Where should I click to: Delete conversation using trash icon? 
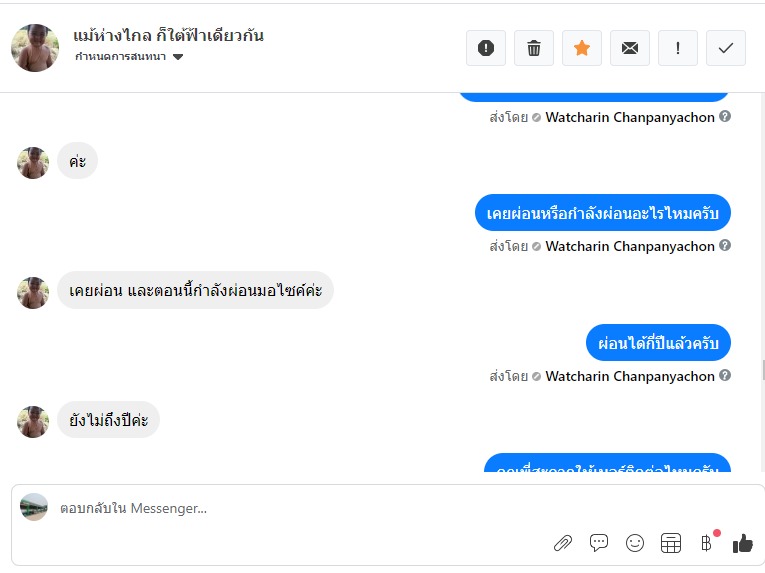pyautogui.click(x=534, y=48)
